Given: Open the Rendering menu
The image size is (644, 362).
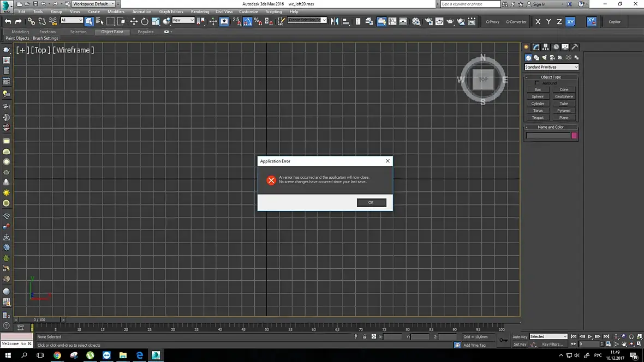Looking at the screenshot, I should coord(200,11).
